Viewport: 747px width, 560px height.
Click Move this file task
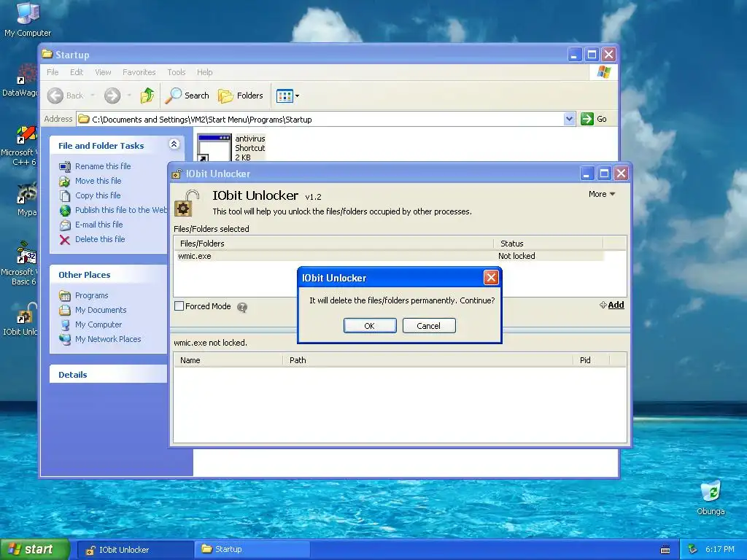pos(90,181)
